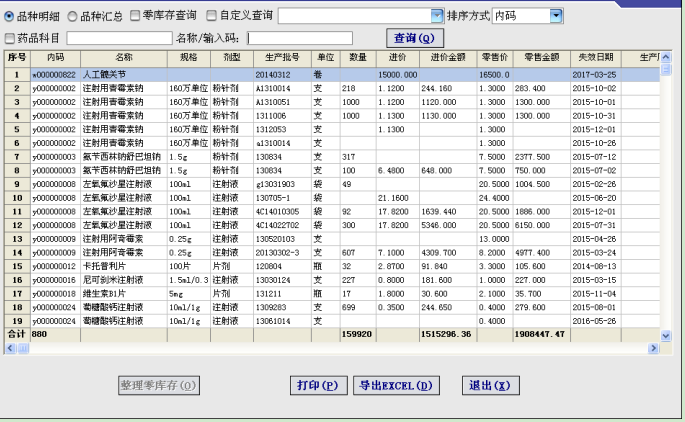Expand the 排序方式 sort order dropdown

tap(556, 16)
